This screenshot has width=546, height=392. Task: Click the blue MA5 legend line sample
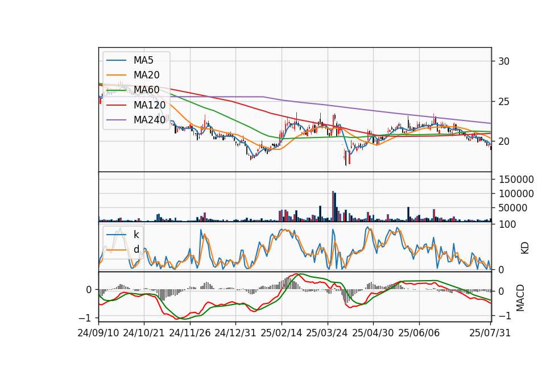[116, 61]
